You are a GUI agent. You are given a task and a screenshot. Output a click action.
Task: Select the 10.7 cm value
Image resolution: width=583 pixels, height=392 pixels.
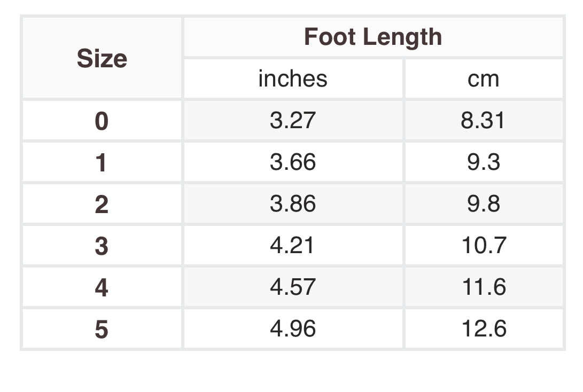[483, 246]
